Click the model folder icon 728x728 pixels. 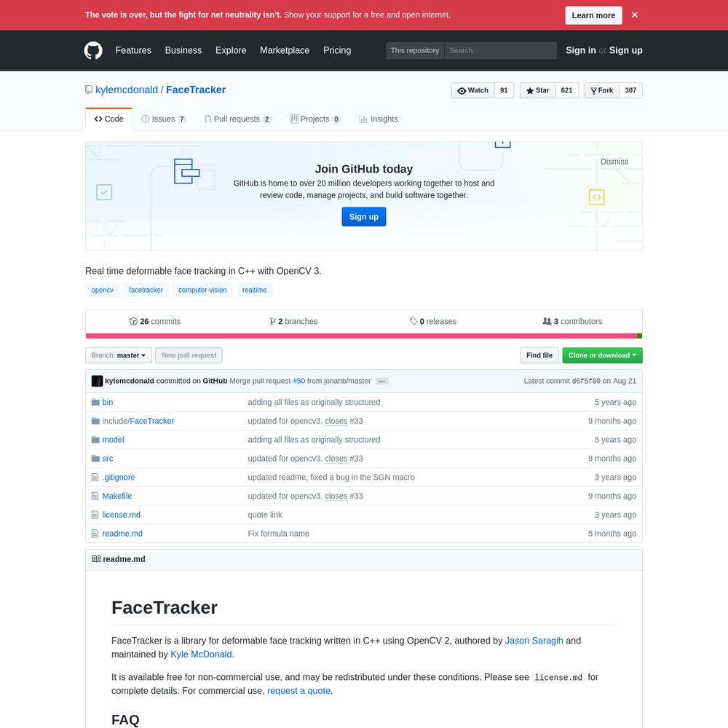pyautogui.click(x=95, y=440)
